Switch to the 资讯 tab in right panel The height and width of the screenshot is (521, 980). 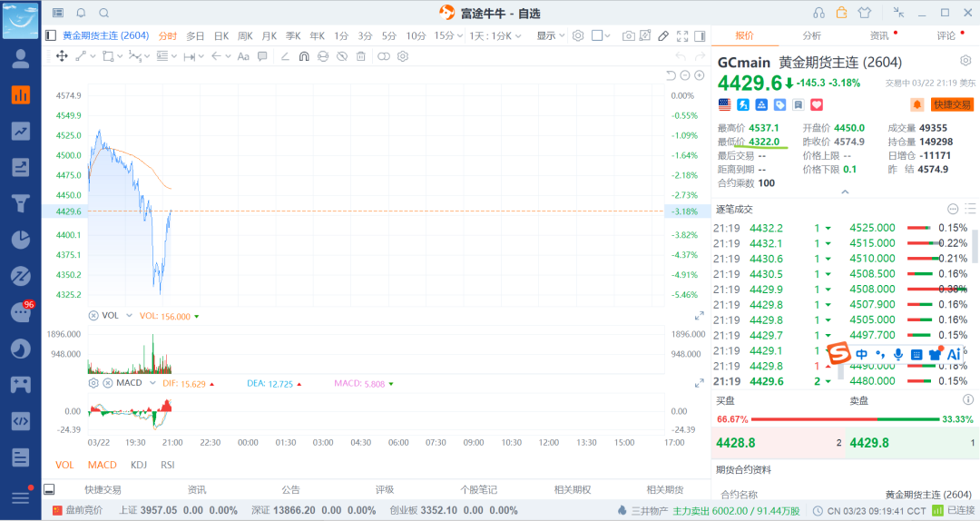coord(879,35)
